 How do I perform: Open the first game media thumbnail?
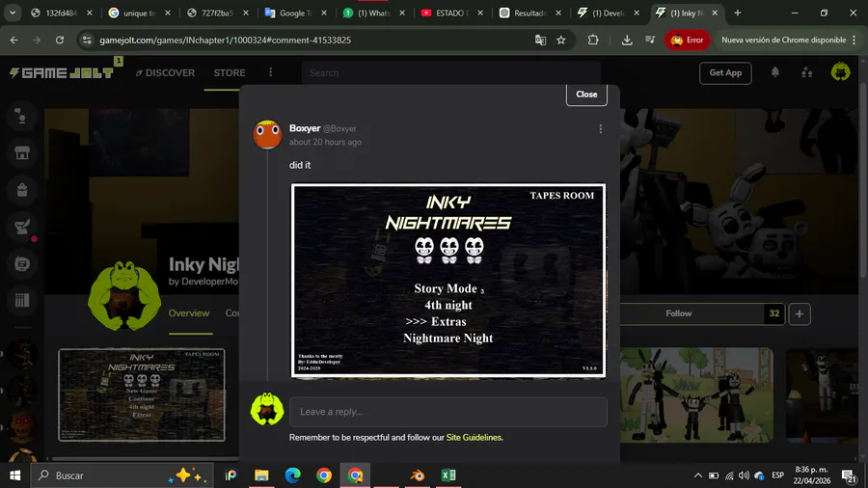click(x=142, y=394)
